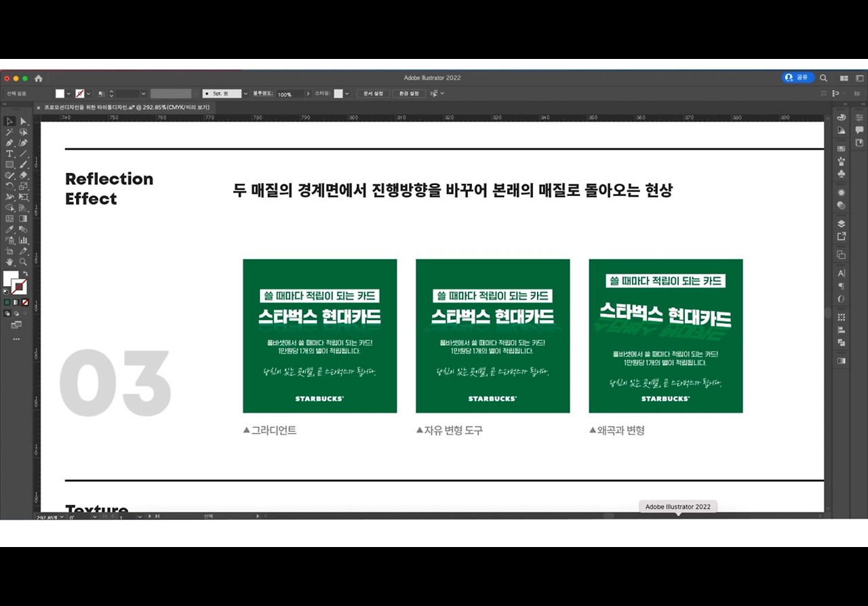Open the graphic style dropdown
868x606 pixels.
347,94
